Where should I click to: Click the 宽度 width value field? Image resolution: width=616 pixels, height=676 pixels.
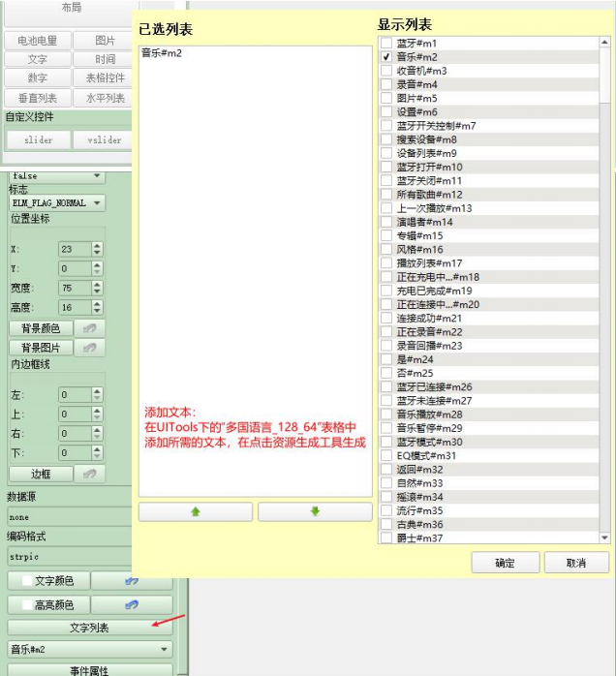pos(75,288)
